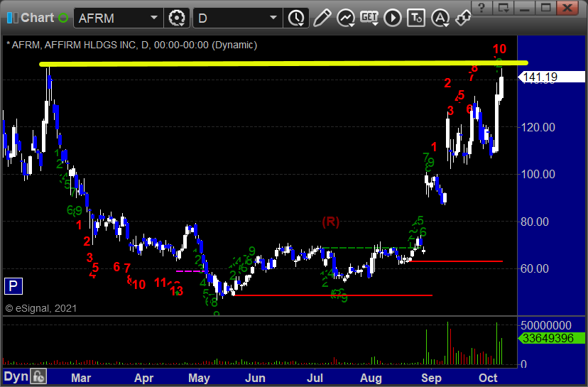Open the D interval dropdown
Viewport: 588px width, 387px height.
[x=273, y=18]
